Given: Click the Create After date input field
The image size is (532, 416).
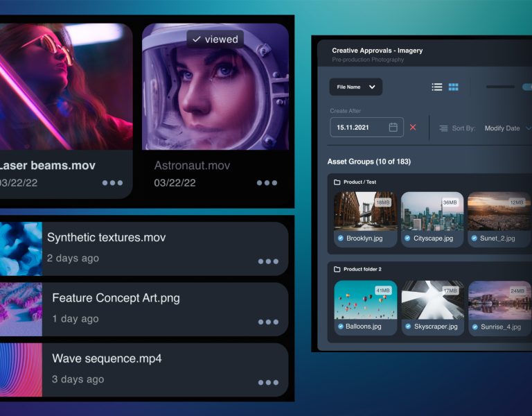Looking at the screenshot, I should point(360,128).
